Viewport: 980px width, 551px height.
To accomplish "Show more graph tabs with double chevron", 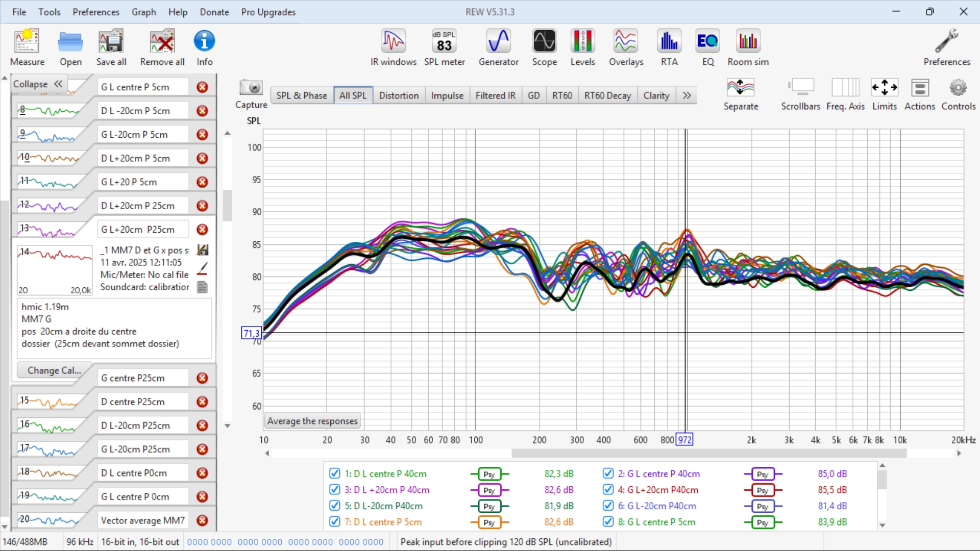I will 687,95.
